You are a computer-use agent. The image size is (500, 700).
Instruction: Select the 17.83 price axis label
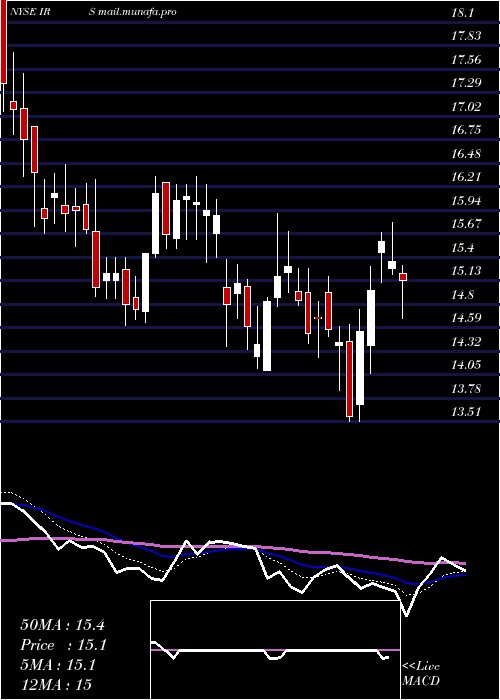pyautogui.click(x=466, y=36)
